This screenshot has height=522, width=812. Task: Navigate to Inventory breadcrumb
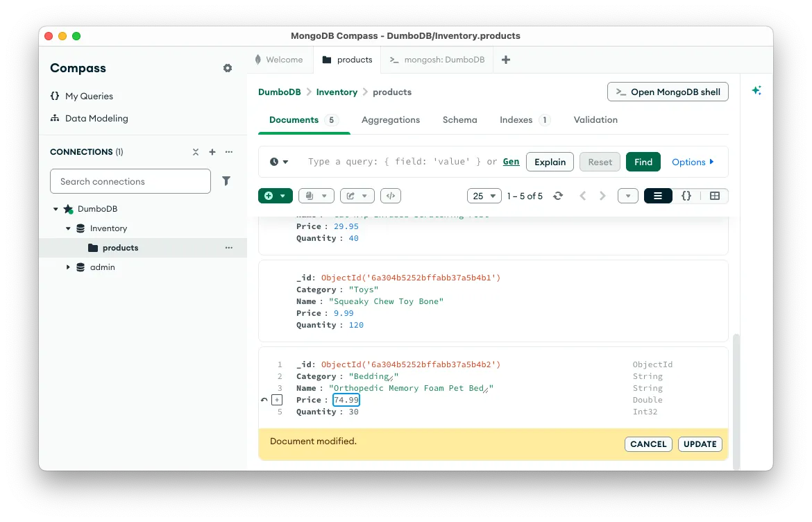tap(337, 92)
